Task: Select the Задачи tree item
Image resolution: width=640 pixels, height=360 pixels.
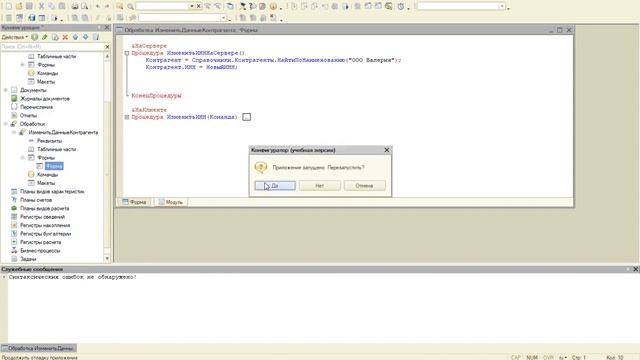Action: click(x=28, y=259)
